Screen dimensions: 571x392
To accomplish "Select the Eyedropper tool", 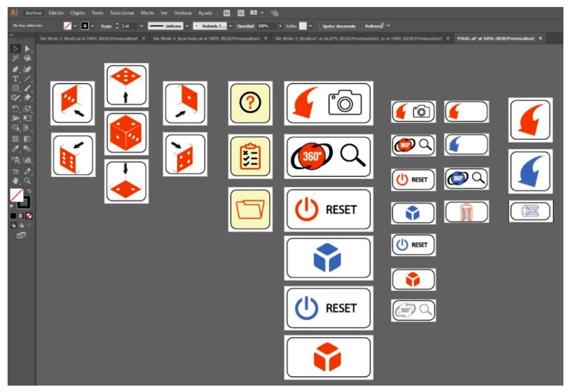I will tap(15, 149).
